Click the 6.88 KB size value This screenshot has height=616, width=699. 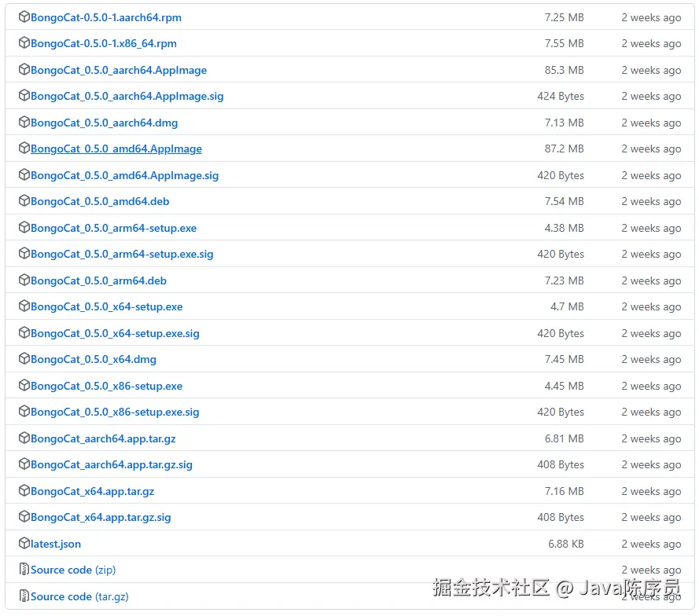click(565, 544)
